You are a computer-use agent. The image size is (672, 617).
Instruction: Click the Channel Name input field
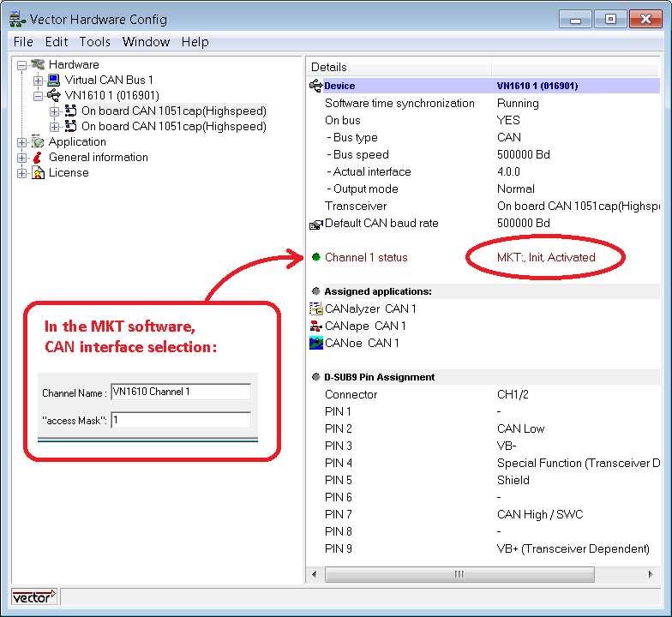tap(181, 392)
